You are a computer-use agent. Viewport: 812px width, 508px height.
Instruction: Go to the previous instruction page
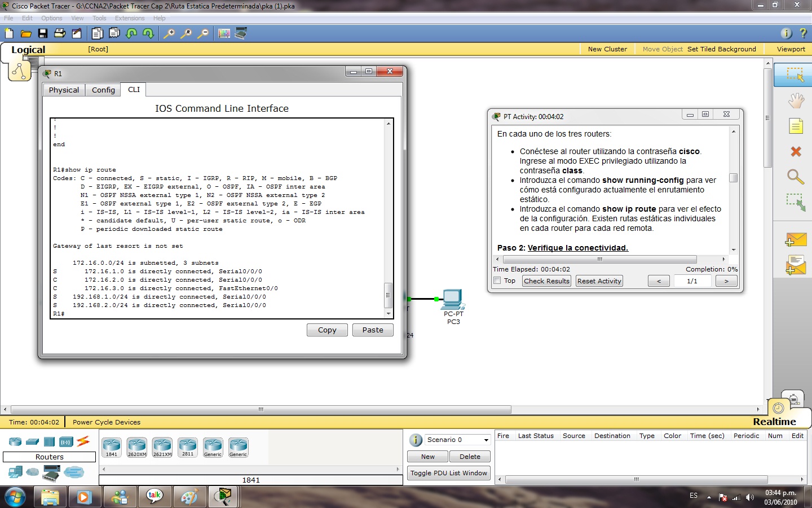point(659,281)
